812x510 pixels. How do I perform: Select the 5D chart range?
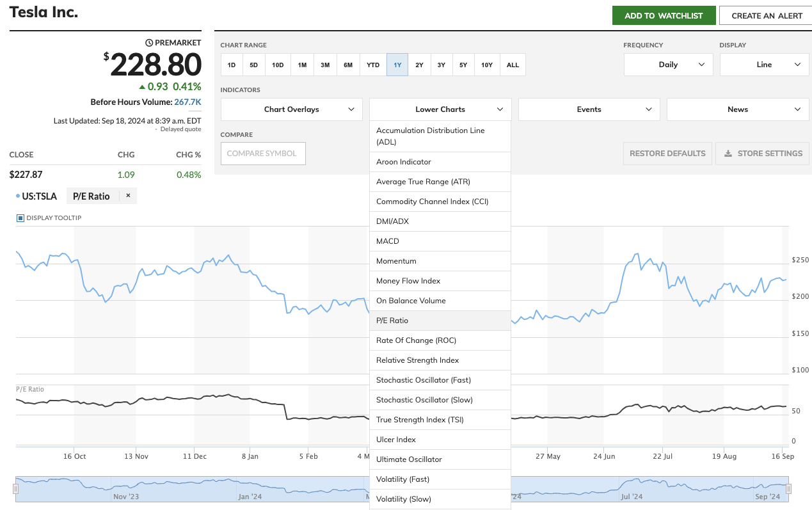(x=254, y=65)
